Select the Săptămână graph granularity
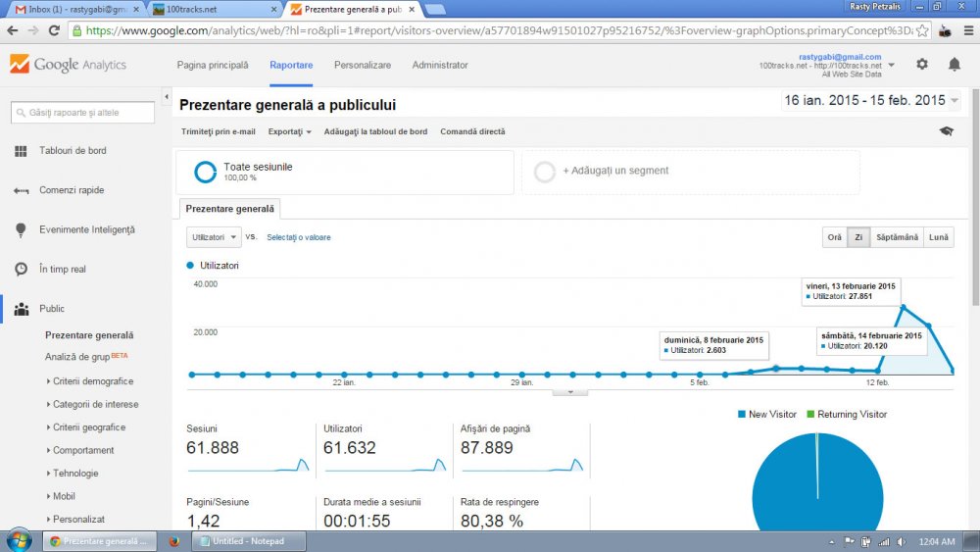Image resolution: width=980 pixels, height=552 pixels. point(897,237)
